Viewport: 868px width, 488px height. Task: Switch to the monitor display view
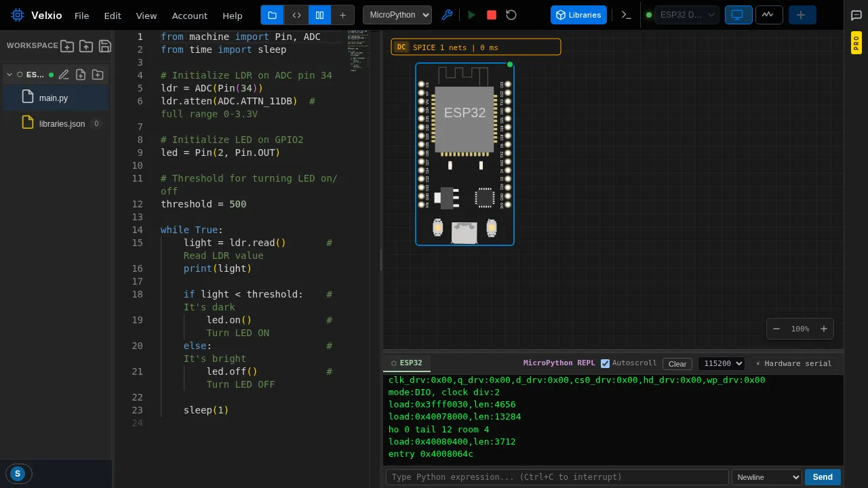tap(738, 15)
